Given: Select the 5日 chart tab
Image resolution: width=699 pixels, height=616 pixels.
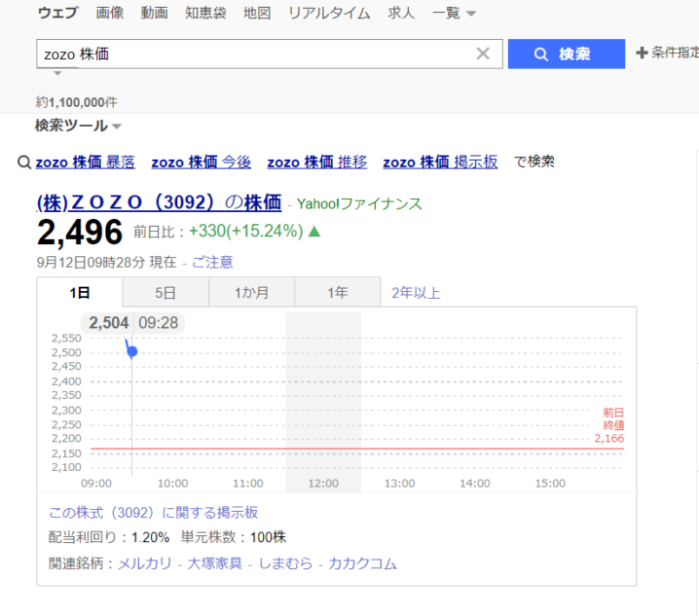Looking at the screenshot, I should (x=166, y=293).
